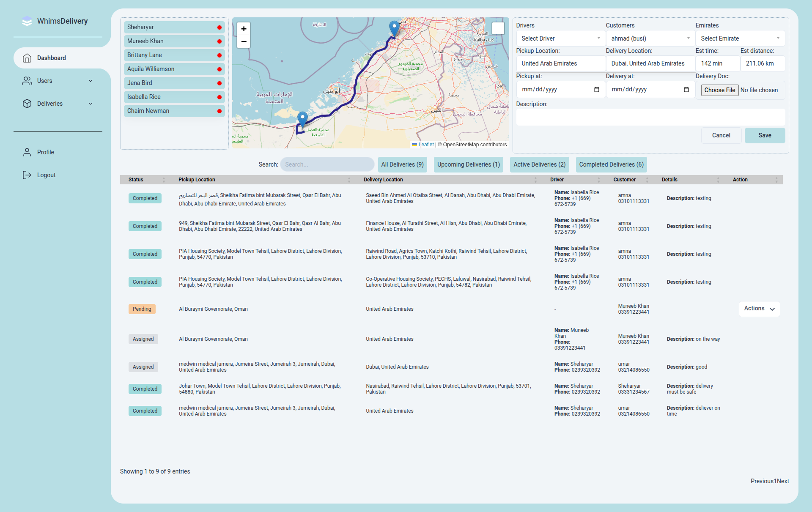Click the Logout arrow icon
The image size is (812, 512).
click(27, 175)
